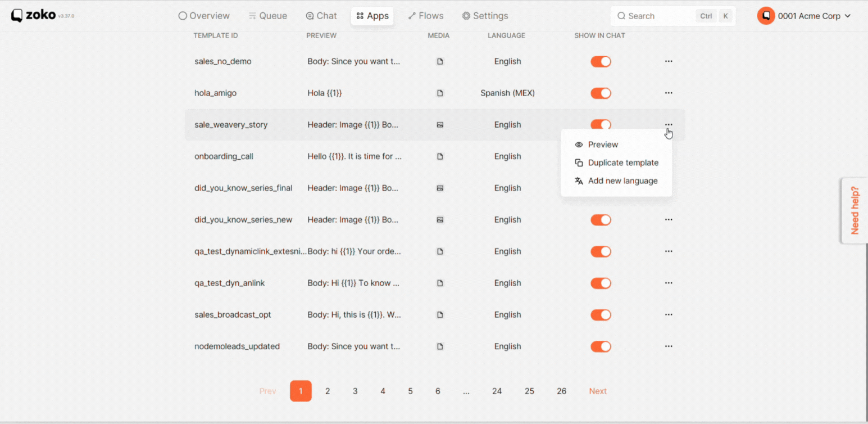Click current page 1 button
Screen dimensions: 868x424
tap(301, 391)
